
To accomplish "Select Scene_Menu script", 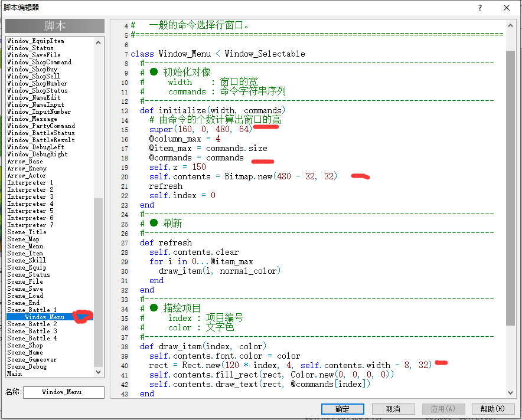I will pyautogui.click(x=25, y=246).
